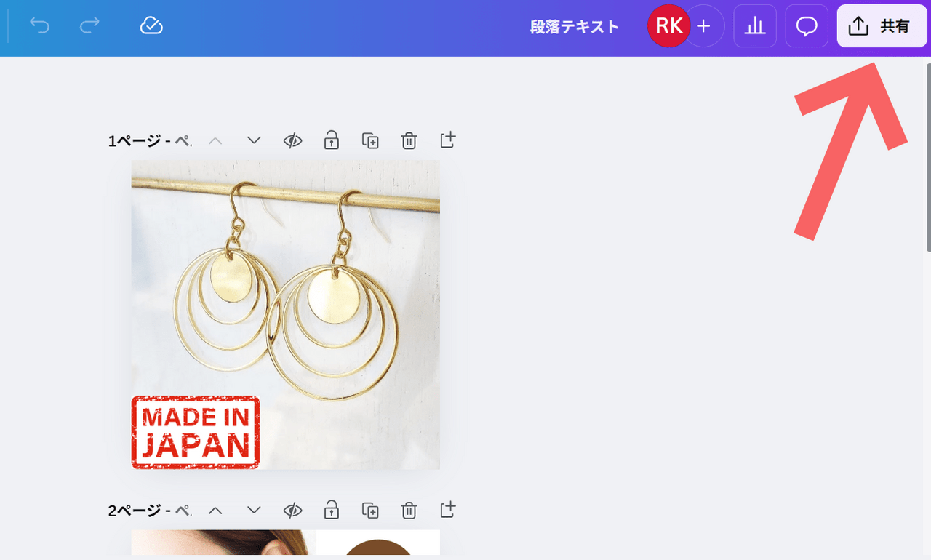This screenshot has height=560, width=931.
Task: Open the analytics bar chart icon
Action: (755, 27)
